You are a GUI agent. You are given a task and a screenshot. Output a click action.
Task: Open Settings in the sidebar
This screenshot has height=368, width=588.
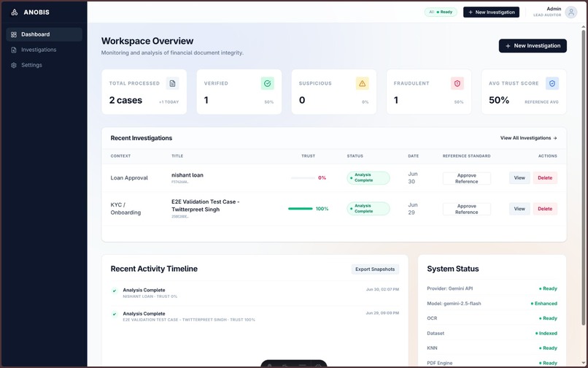(45, 65)
